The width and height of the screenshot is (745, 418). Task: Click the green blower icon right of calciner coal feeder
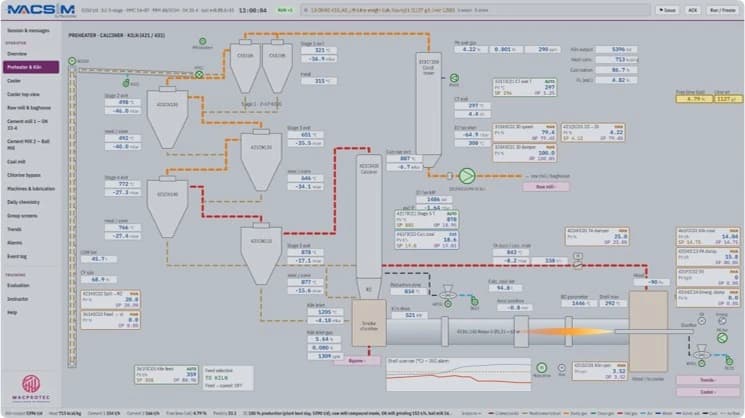click(474, 301)
